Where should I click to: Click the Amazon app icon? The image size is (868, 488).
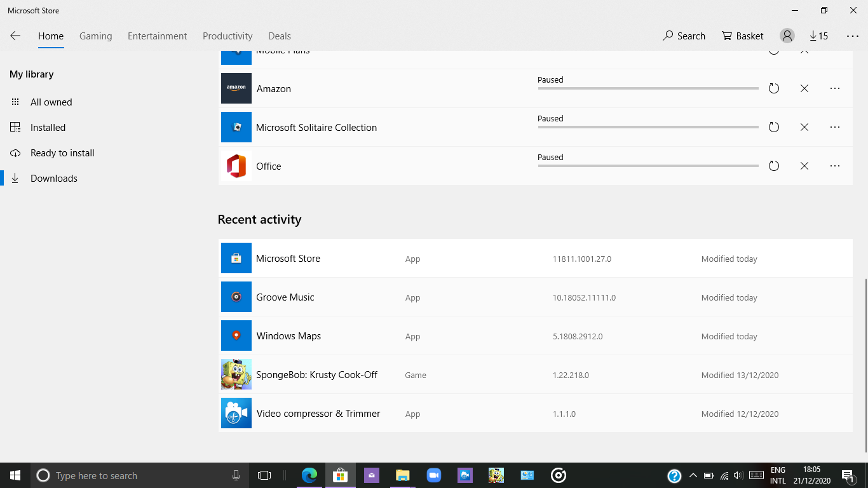pos(236,88)
